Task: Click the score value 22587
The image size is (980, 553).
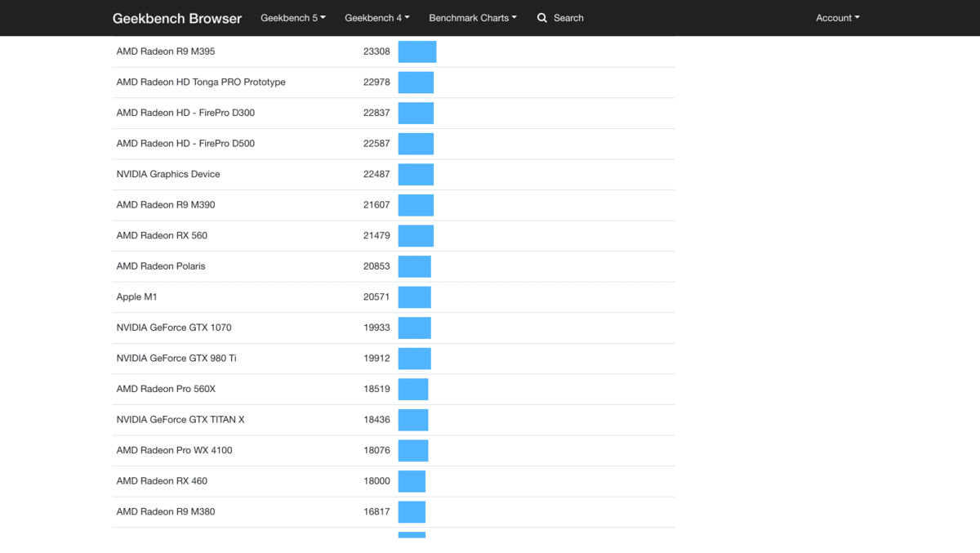Action: tap(376, 144)
